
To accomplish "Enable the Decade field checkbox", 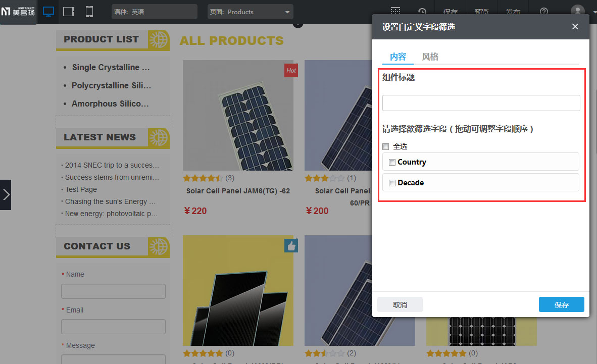I will coord(392,183).
